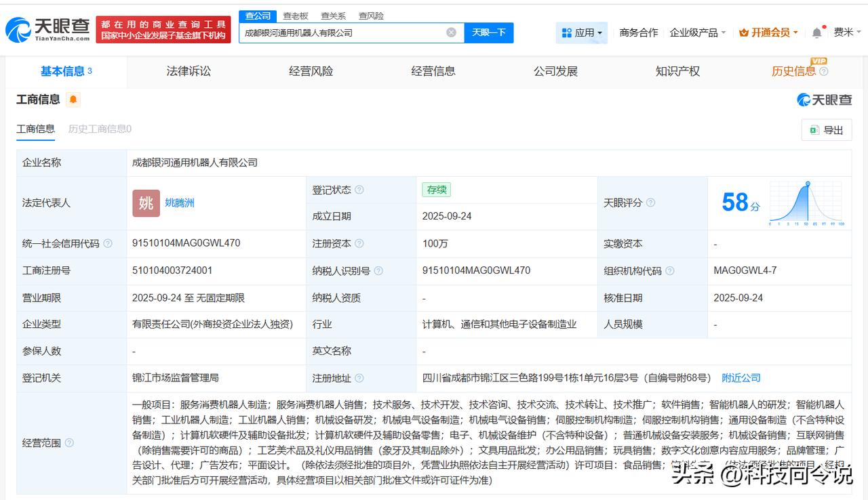Click the help icon next to 注册资本
The height and width of the screenshot is (500, 868).
(359, 244)
